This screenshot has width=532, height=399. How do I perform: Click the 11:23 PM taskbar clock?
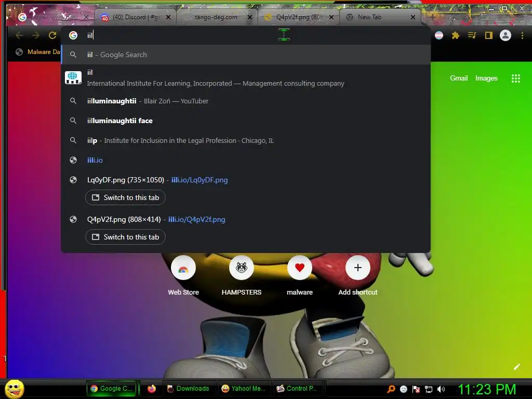[x=487, y=389]
